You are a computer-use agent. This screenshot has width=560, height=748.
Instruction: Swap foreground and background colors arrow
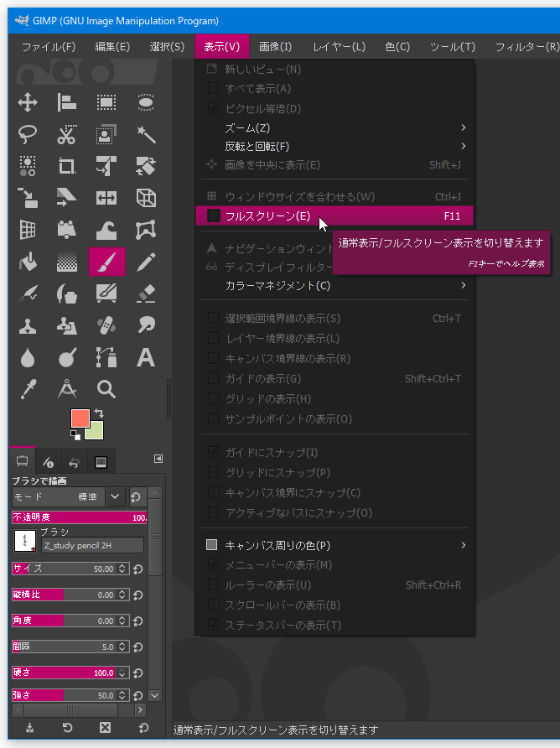(99, 413)
